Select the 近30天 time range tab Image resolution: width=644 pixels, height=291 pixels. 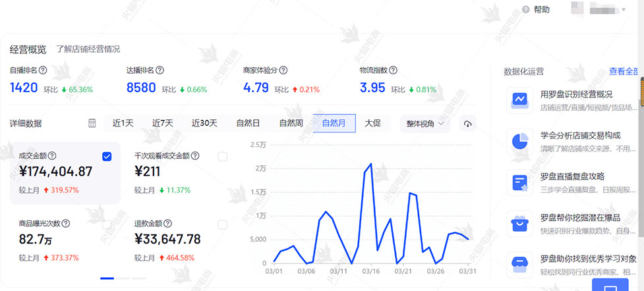[204, 123]
